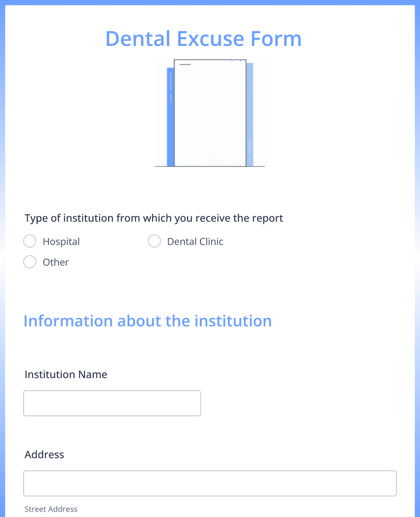This screenshot has height=517, width=420.
Task: Focus the Institution Name text field
Action: [x=112, y=403]
